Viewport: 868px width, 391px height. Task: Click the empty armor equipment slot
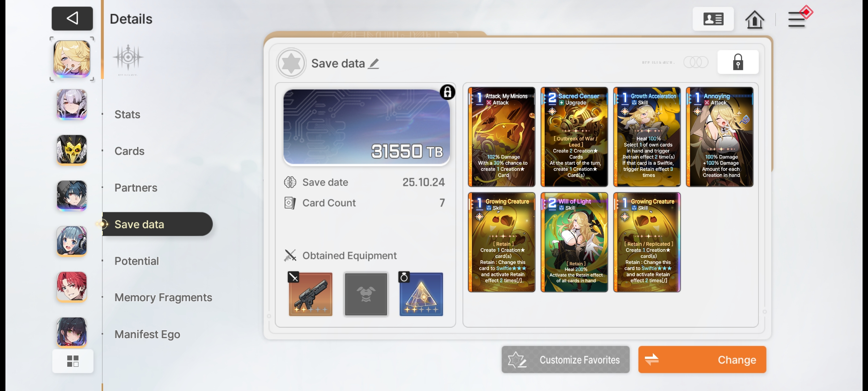366,294
